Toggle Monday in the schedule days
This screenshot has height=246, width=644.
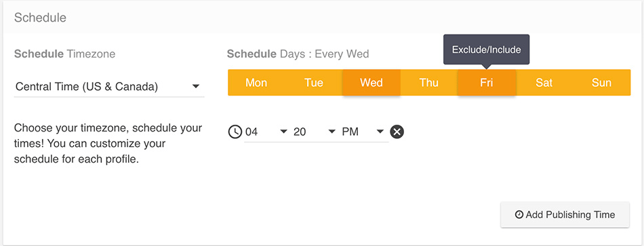256,83
